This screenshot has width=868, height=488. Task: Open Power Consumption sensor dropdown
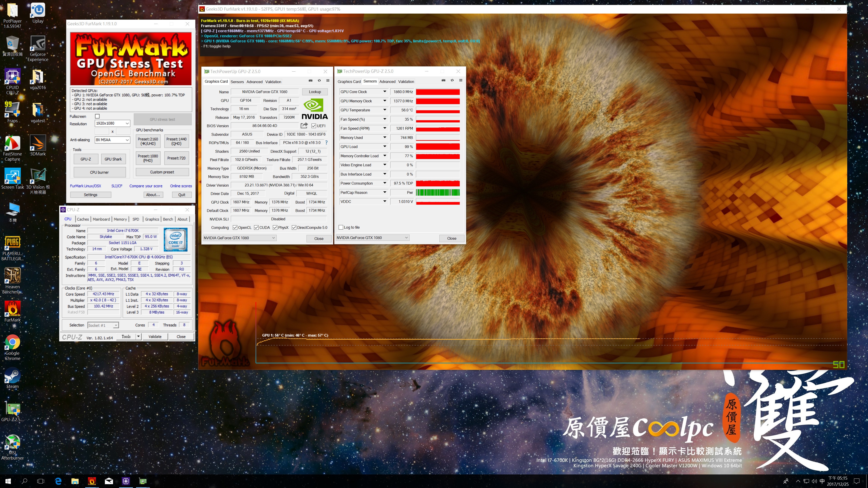(x=384, y=183)
